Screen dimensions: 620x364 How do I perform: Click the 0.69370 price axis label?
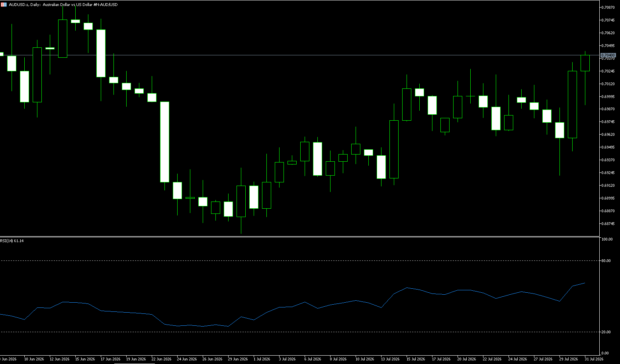point(608,160)
